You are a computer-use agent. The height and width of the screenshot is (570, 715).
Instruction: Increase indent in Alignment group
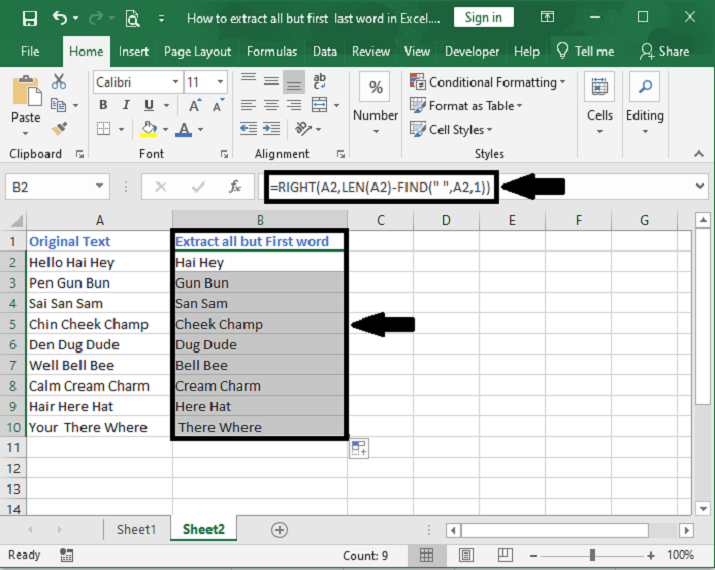pyautogui.click(x=272, y=129)
